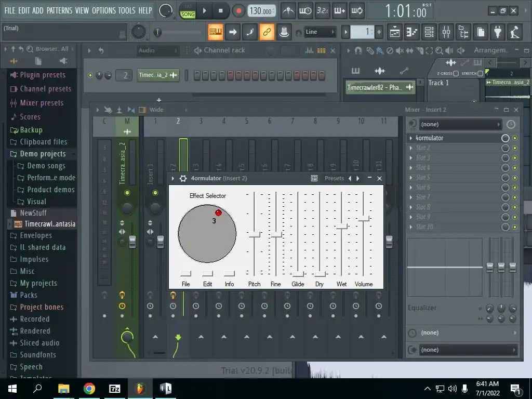Open the mixer toolbar icon
Image resolution: width=532 pixels, height=399 pixels.
446,32
